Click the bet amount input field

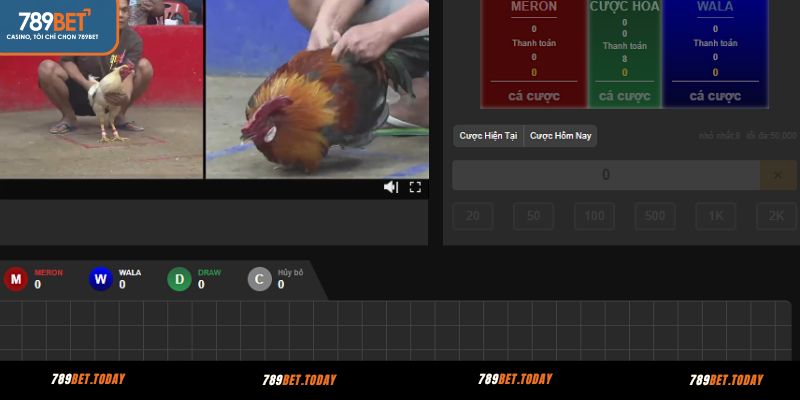605,175
